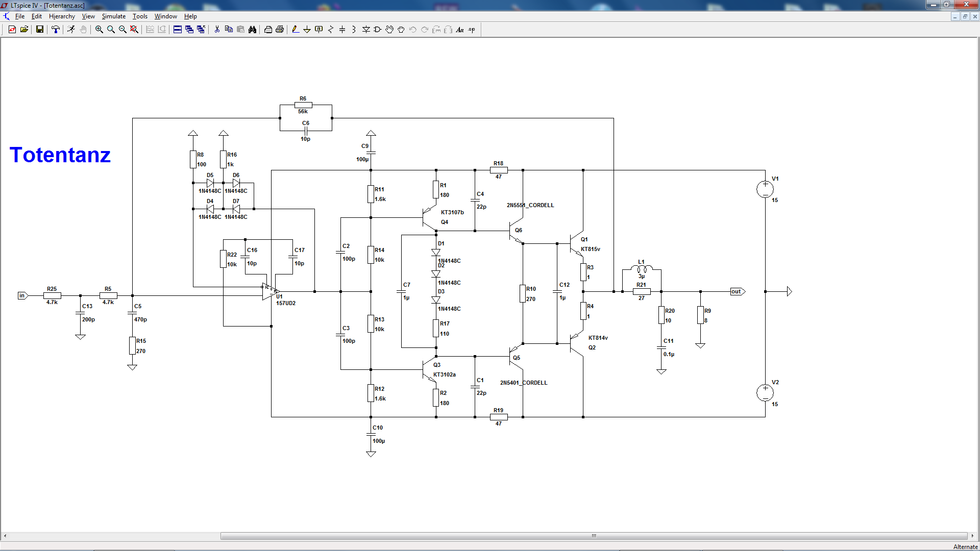Image resolution: width=980 pixels, height=551 pixels.
Task: Click the Cut scissors icon
Action: pos(217,30)
